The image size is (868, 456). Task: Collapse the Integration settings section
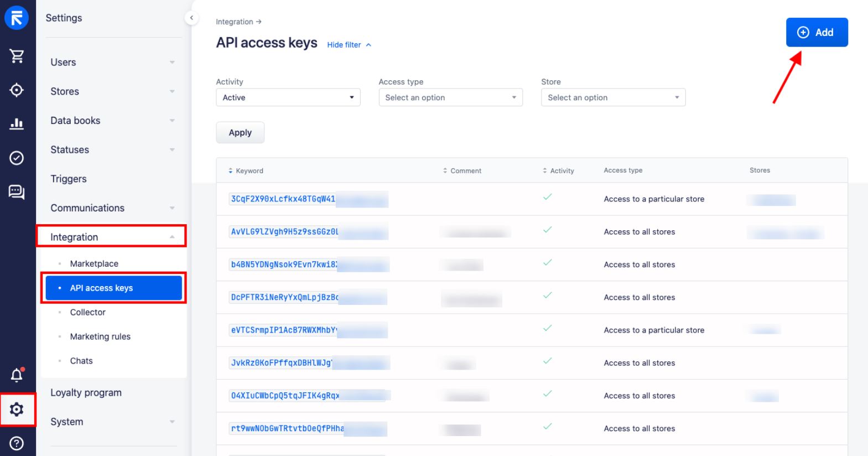[x=113, y=237]
